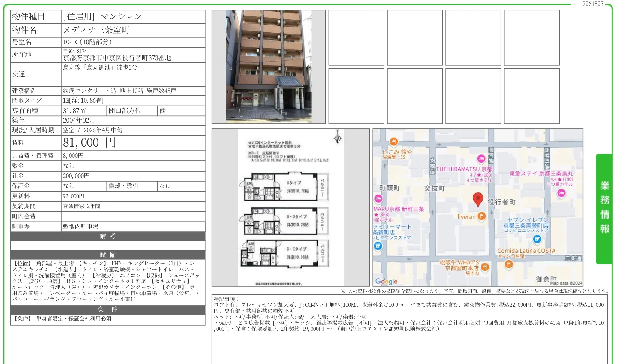Viewport: 617px width, 364px height.
Task: Select the fiveran restaurant icon
Action: tap(482, 216)
